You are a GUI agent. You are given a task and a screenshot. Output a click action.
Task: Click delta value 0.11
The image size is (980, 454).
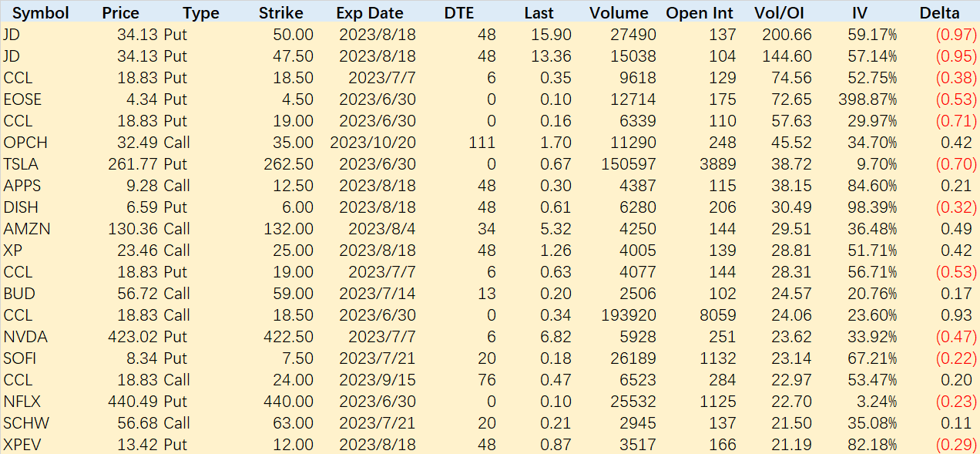pos(956,423)
